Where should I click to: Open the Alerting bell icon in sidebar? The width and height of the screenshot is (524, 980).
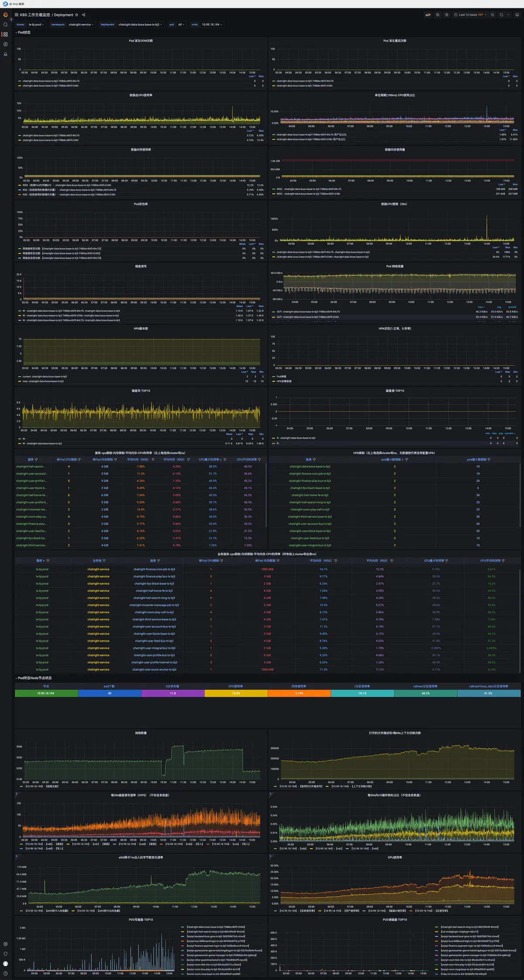5,54
